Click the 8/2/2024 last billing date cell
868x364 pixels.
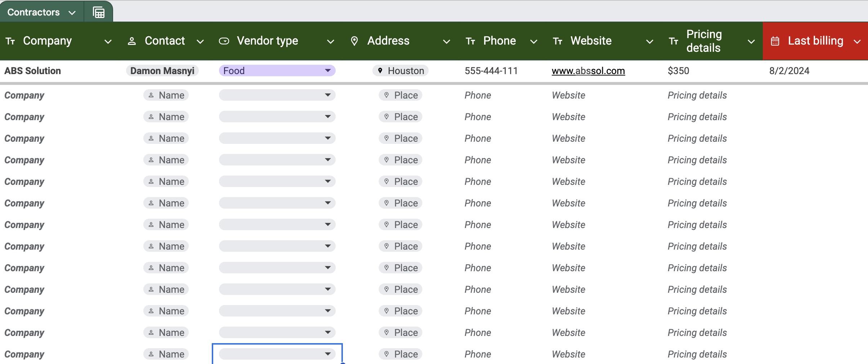coord(789,71)
